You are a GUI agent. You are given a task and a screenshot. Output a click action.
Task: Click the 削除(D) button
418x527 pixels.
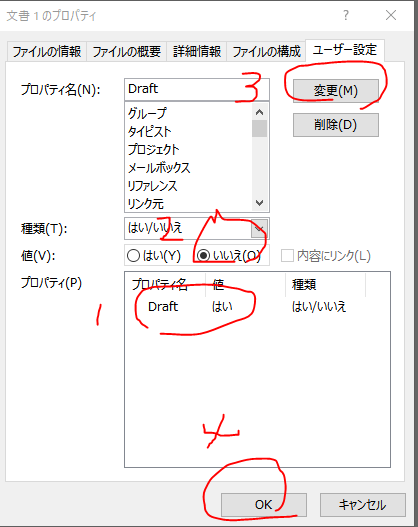coord(336,125)
